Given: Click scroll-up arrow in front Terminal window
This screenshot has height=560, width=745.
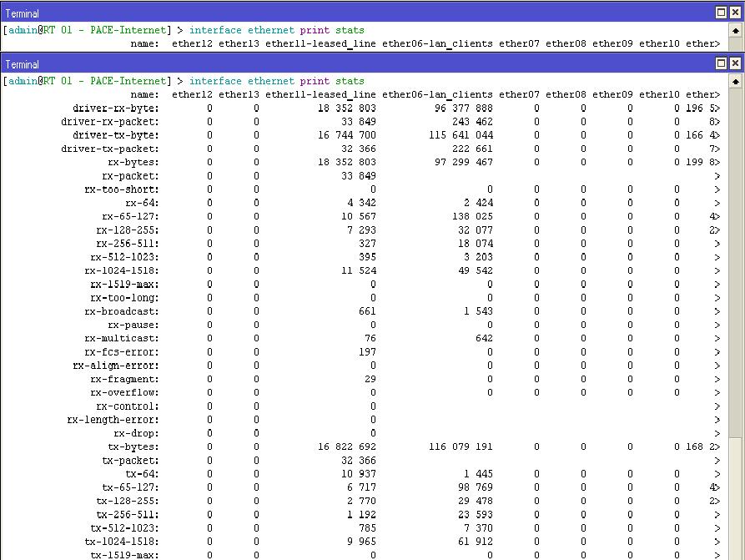Looking at the screenshot, I should pyautogui.click(x=736, y=82).
